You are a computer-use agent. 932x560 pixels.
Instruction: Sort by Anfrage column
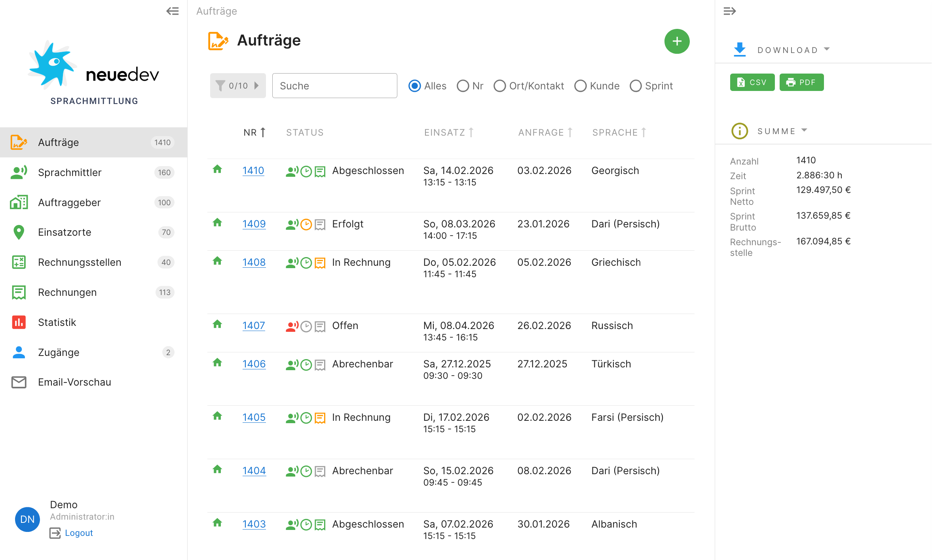coord(545,132)
